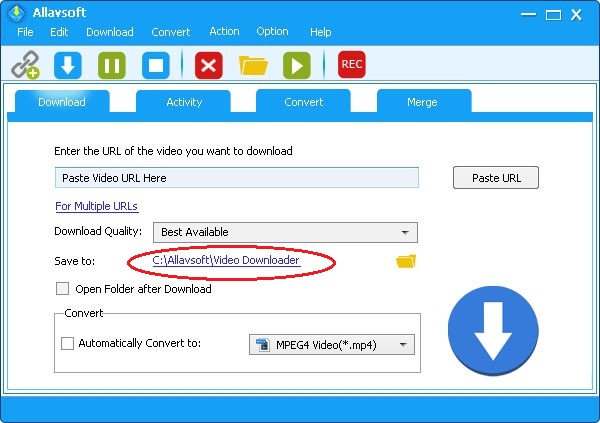This screenshot has height=423, width=600.
Task: Open the Option menu
Action: coord(272,31)
